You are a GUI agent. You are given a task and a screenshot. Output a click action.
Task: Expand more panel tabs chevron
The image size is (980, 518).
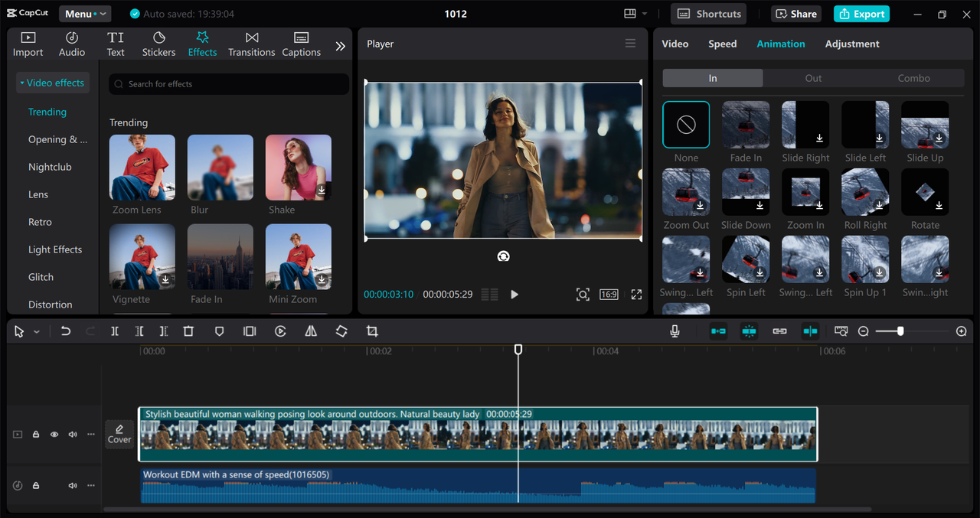(340, 46)
